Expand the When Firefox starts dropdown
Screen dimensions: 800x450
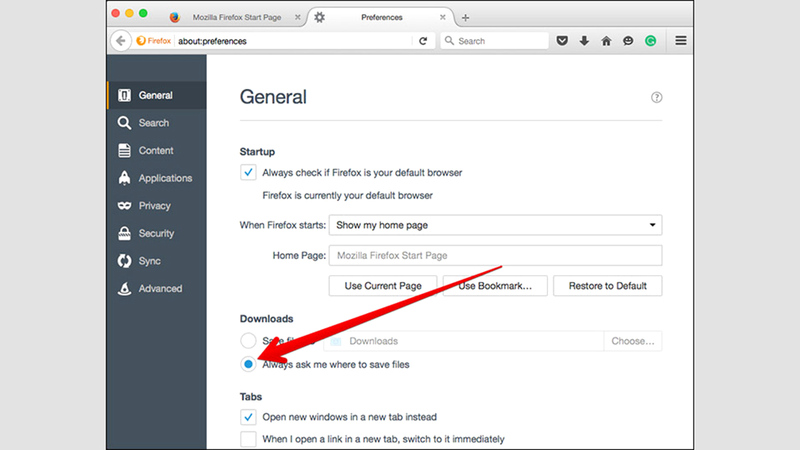[495, 225]
